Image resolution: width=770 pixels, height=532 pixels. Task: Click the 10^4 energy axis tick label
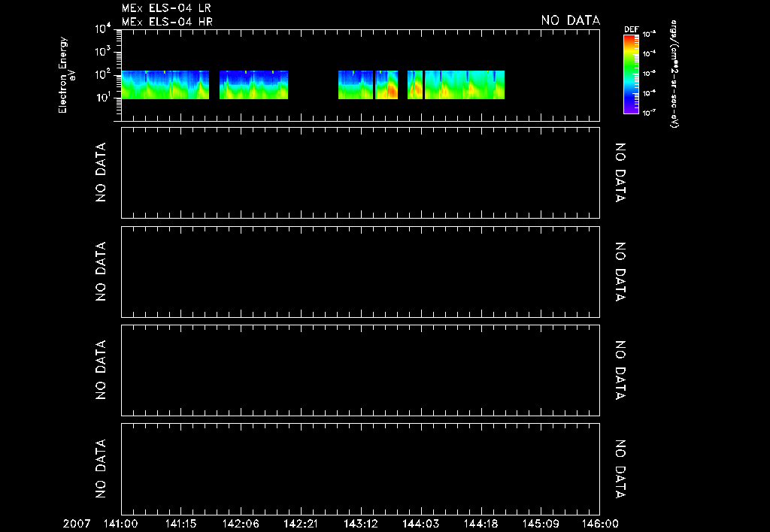(103, 29)
